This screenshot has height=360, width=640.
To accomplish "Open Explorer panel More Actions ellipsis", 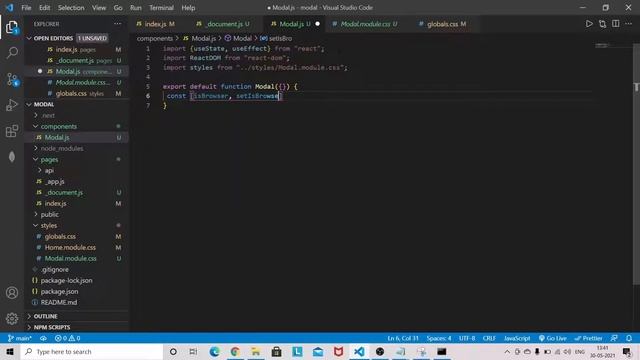I will [118, 24].
